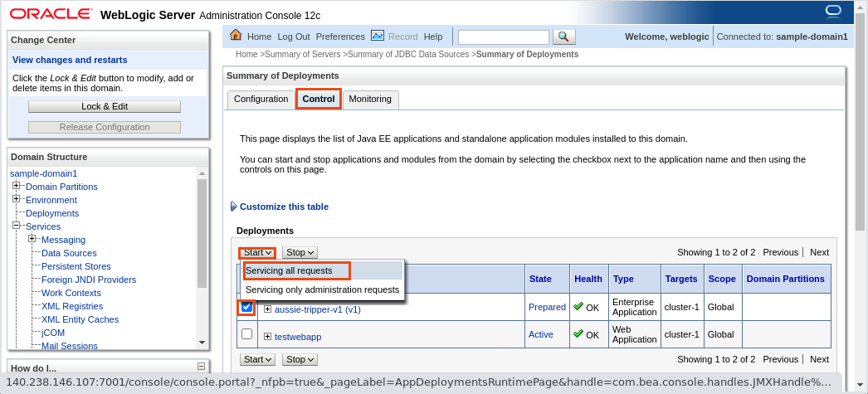Click the console search input field
868x394 pixels.
click(x=504, y=36)
